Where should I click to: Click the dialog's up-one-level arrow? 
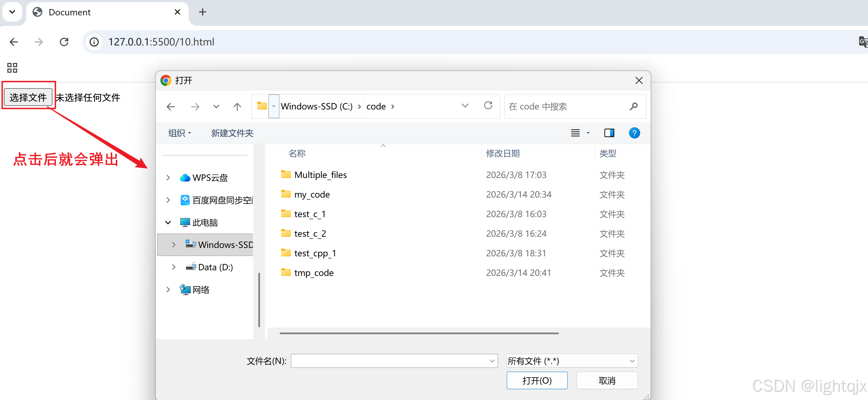[x=237, y=107]
